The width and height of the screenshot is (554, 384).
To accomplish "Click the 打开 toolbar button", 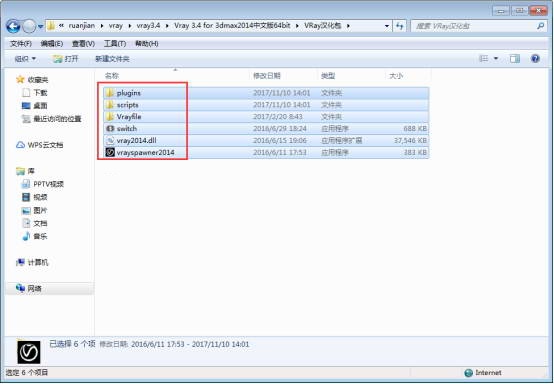I will point(66,59).
